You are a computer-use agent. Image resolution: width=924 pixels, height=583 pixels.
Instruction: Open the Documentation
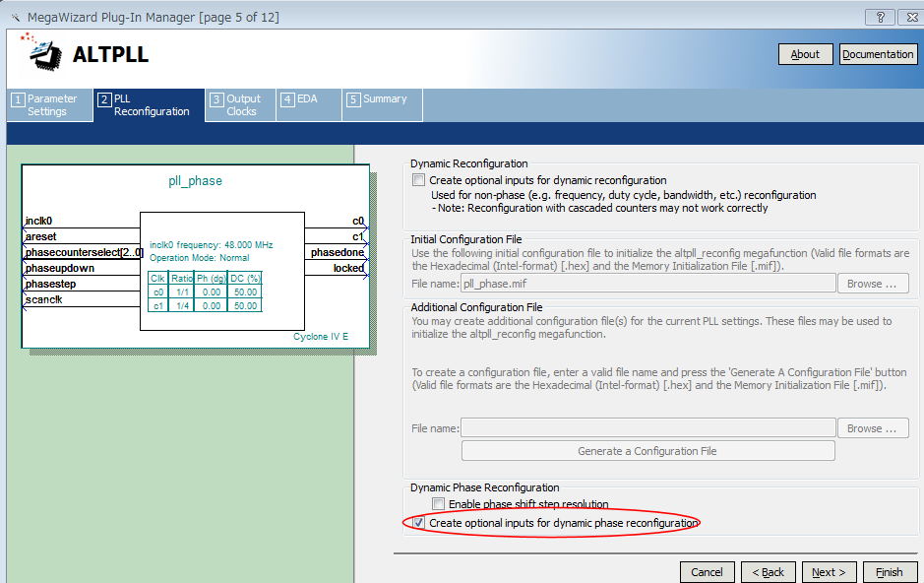click(878, 54)
